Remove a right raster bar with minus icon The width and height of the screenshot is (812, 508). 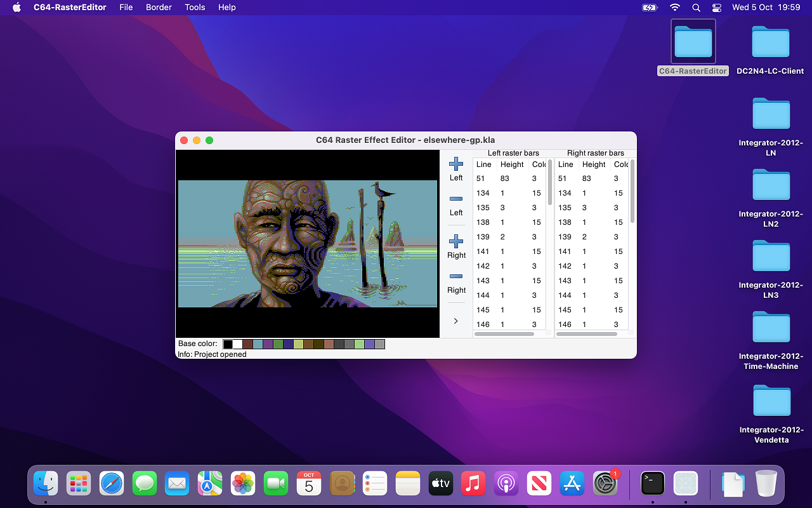coord(456,276)
